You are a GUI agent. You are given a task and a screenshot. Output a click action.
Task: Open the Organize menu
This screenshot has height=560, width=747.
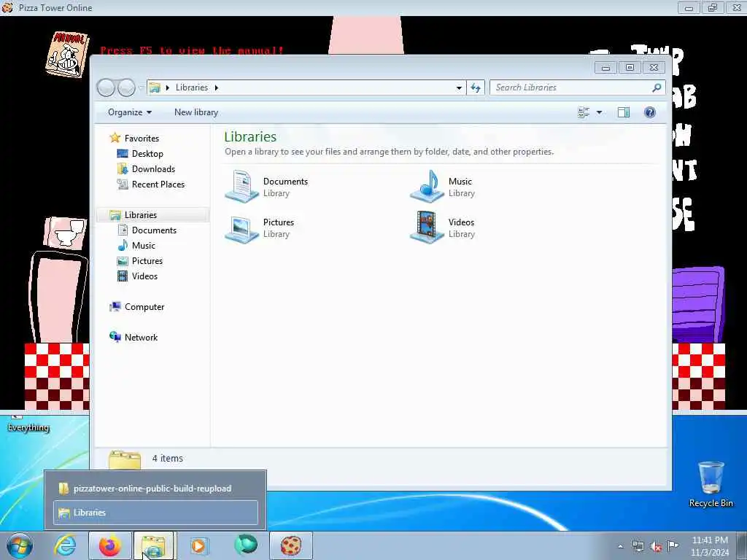(x=130, y=112)
